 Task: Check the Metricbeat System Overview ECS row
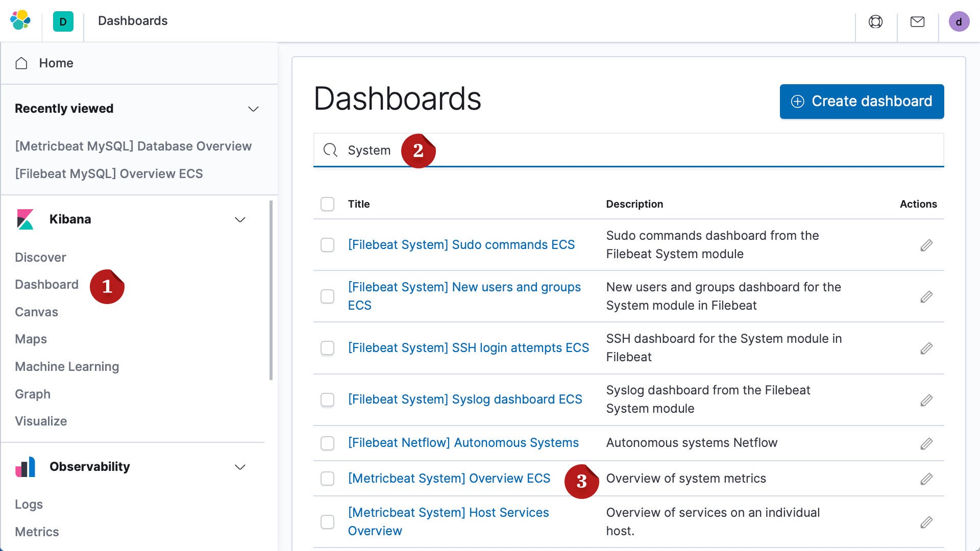coord(327,479)
